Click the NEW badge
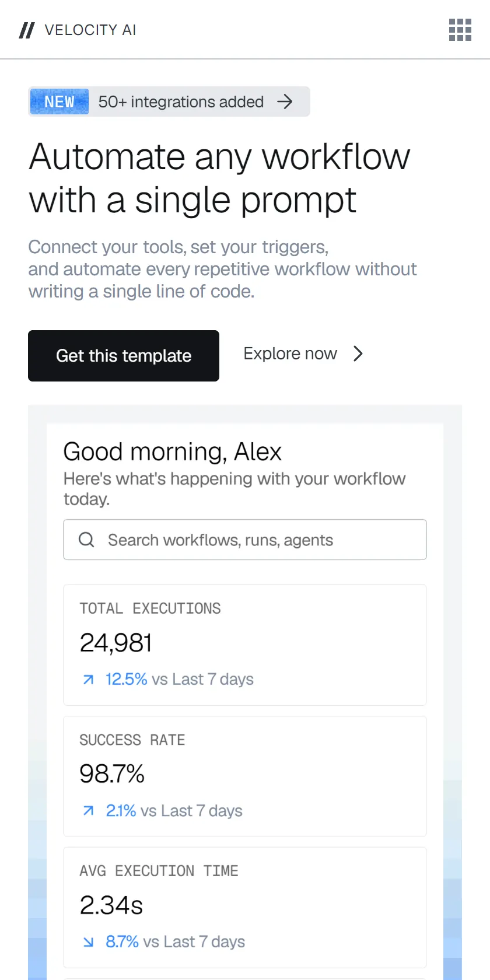 (x=60, y=101)
